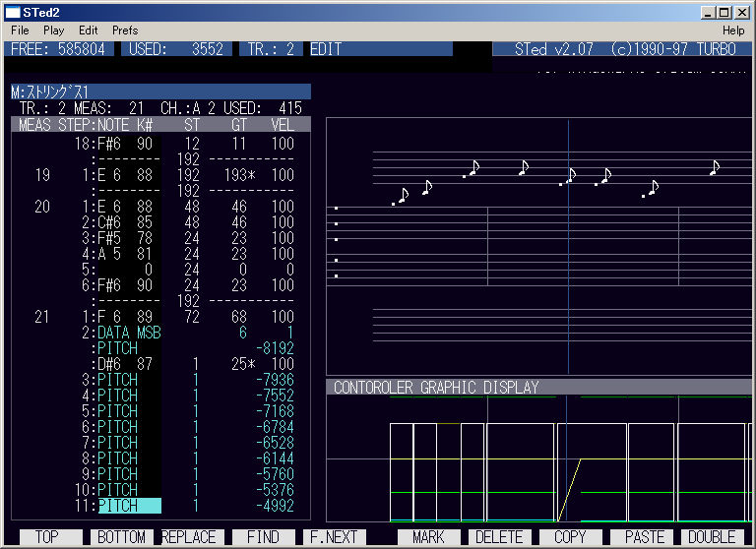Click the F.NEXT function button
This screenshot has width=756, height=549.
point(334,537)
